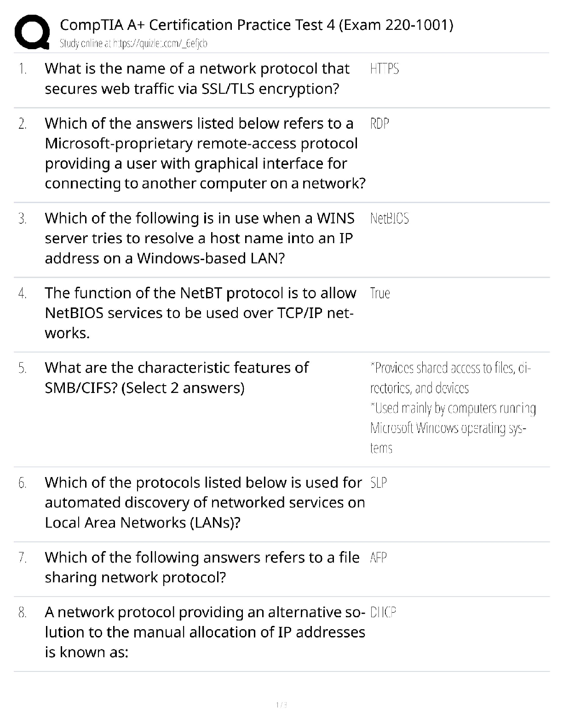Select question 2 about Microsoft remote-access protocol
The width and height of the screenshot is (563, 728).
(x=205, y=154)
